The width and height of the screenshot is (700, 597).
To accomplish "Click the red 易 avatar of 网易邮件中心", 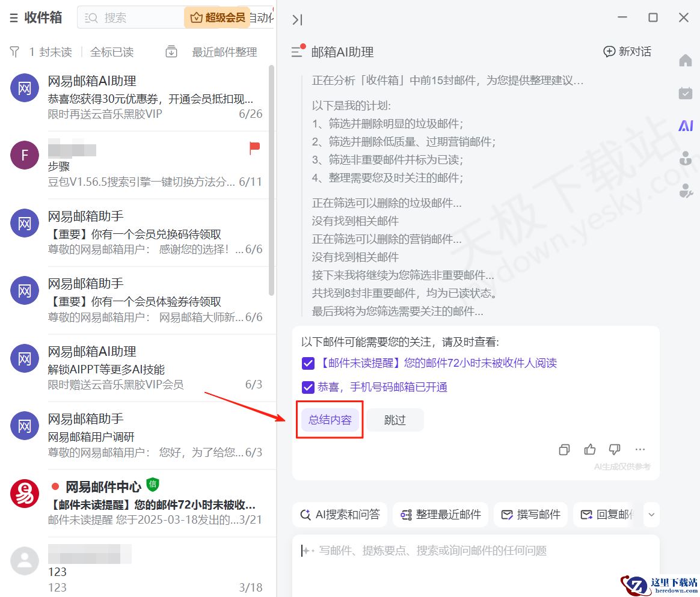I will 25,494.
